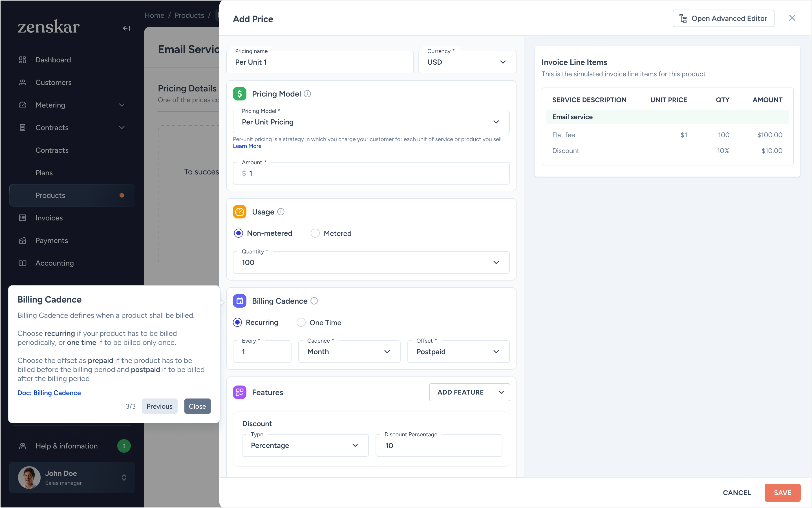Image resolution: width=812 pixels, height=508 pixels.
Task: Open Accounting in the sidebar
Action: tap(72, 263)
